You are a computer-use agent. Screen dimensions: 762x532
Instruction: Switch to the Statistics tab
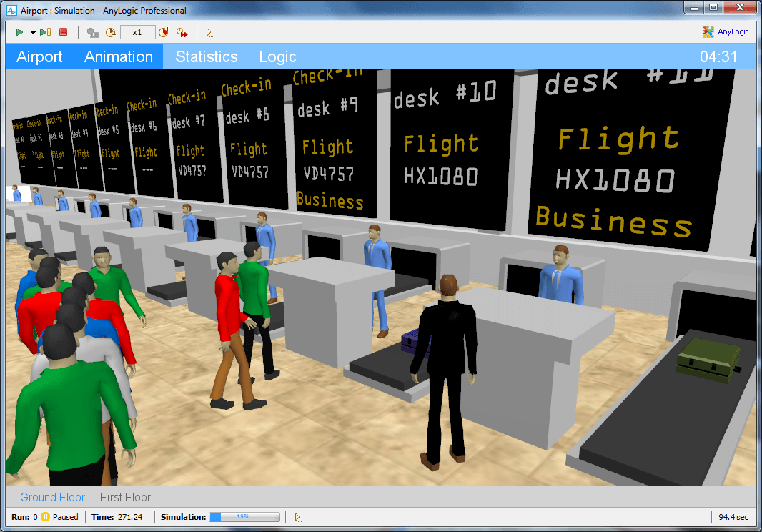(x=207, y=57)
